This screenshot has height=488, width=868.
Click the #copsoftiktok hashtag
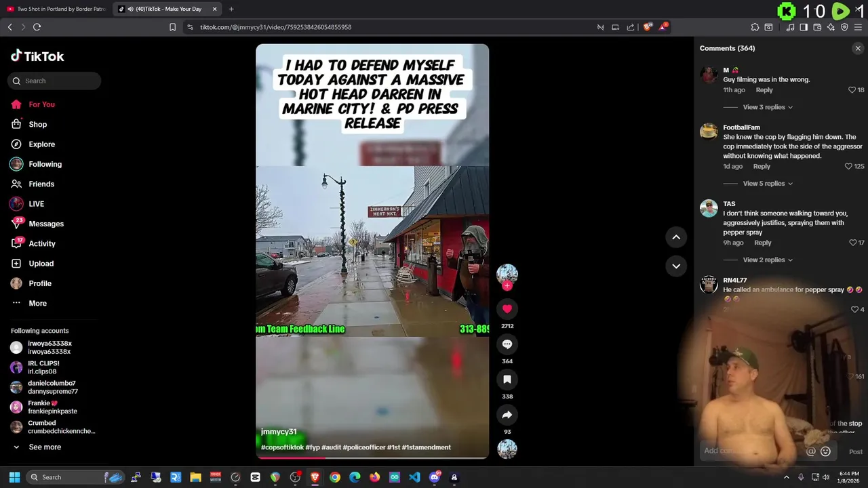click(x=282, y=447)
